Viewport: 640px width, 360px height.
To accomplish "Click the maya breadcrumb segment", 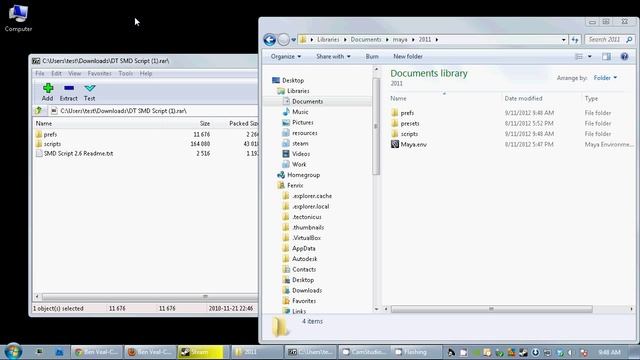I will pyautogui.click(x=400, y=40).
